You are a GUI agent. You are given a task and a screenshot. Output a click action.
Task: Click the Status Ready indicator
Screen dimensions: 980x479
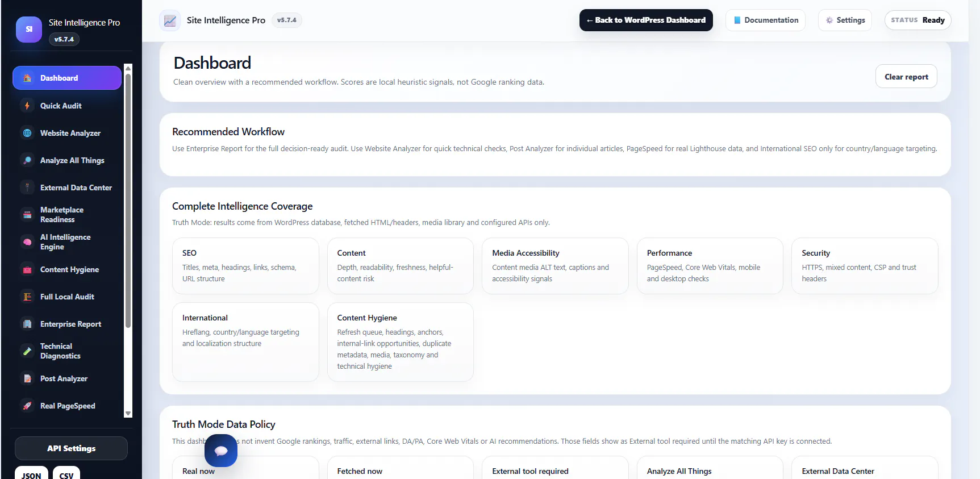tap(918, 20)
